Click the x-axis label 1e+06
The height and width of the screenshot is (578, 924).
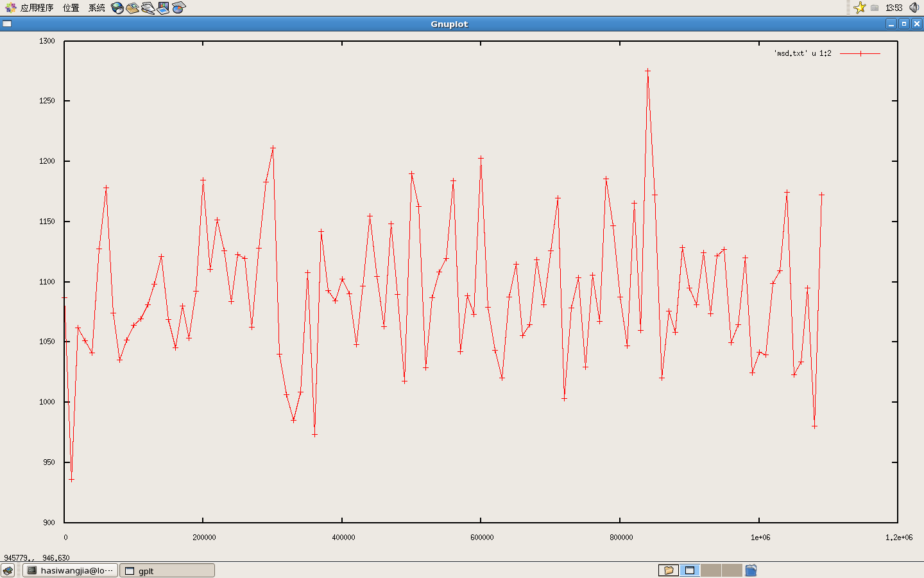click(760, 538)
